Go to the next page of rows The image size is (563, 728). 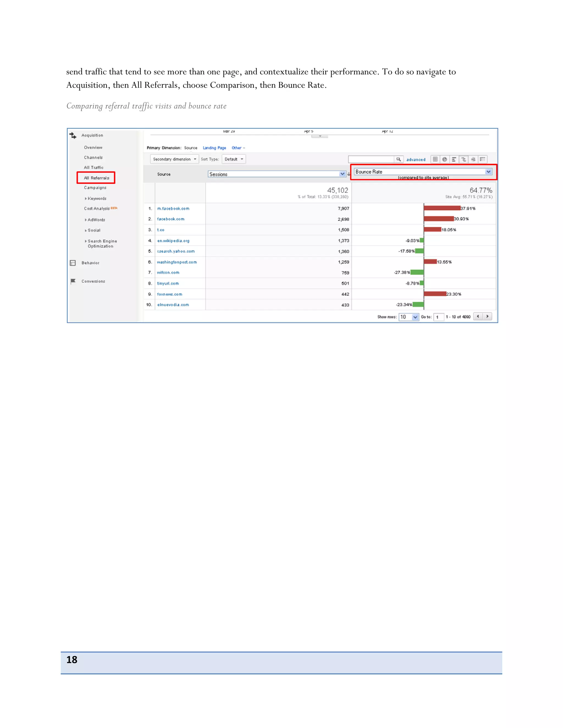coord(487,316)
